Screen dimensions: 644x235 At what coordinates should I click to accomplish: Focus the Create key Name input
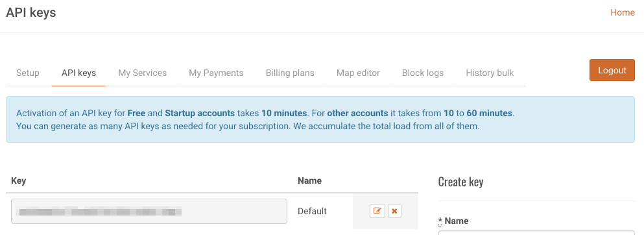click(x=536, y=233)
